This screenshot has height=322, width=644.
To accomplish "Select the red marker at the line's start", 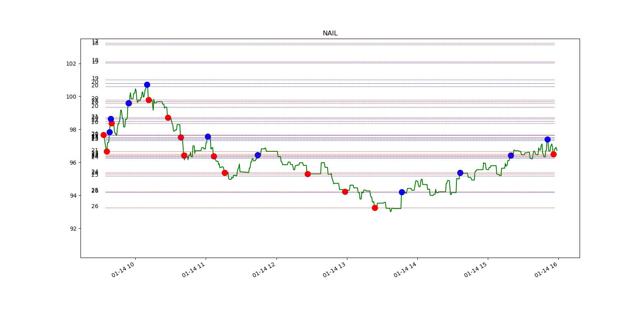I will (x=103, y=135).
